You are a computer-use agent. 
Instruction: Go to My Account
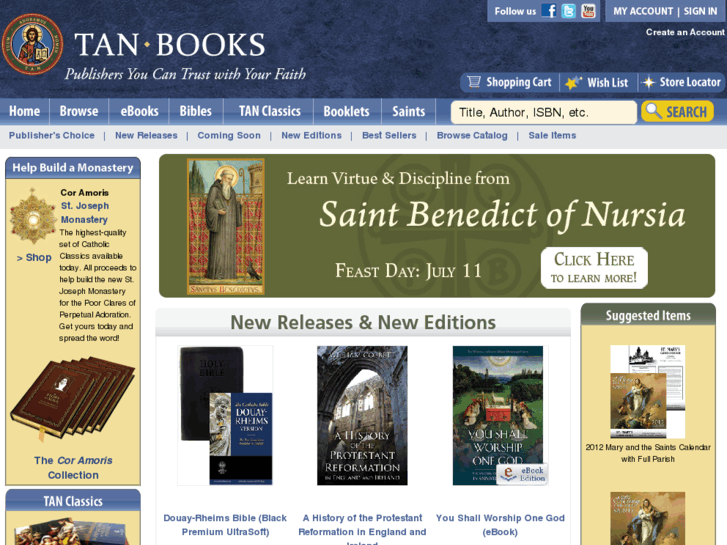643,11
